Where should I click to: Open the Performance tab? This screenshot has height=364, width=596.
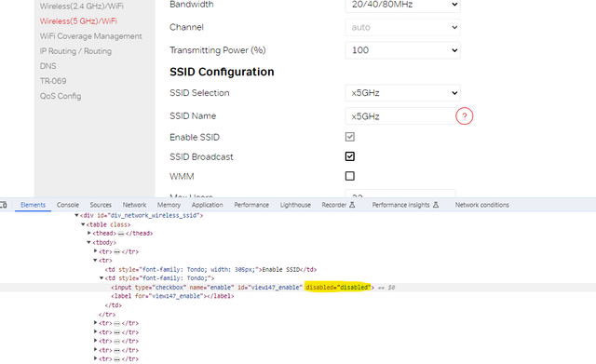point(251,205)
